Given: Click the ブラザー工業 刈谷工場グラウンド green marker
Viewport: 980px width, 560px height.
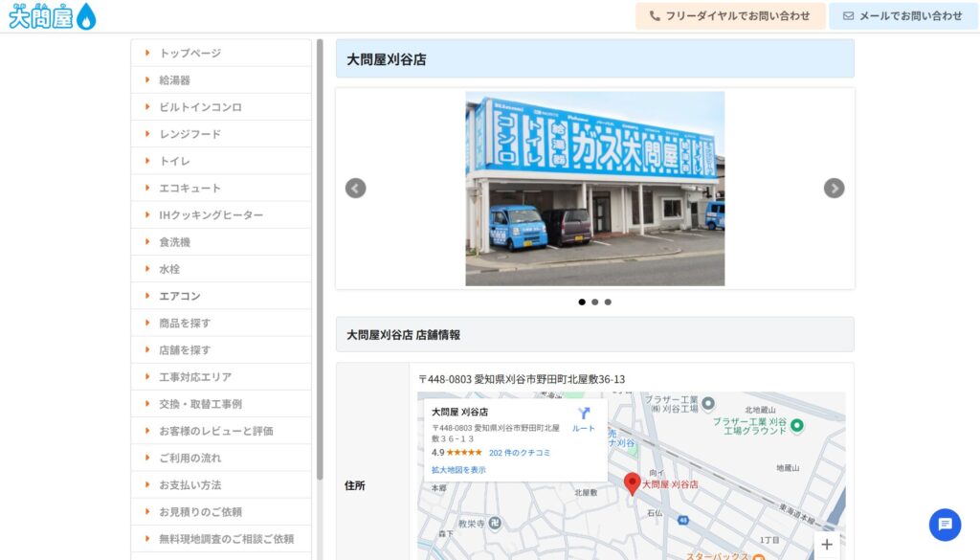Looking at the screenshot, I should (x=797, y=426).
